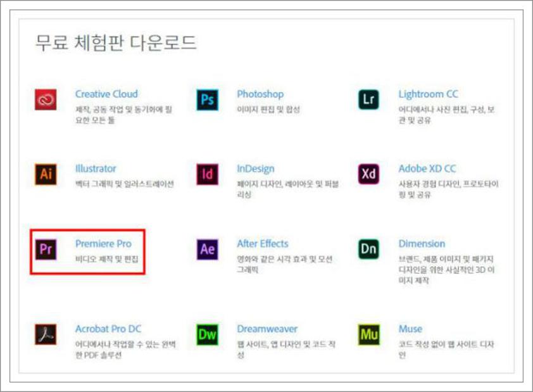
Task: Click Premiere Pro description '비디오 제작 및 편집'
Action: pyautogui.click(x=107, y=259)
